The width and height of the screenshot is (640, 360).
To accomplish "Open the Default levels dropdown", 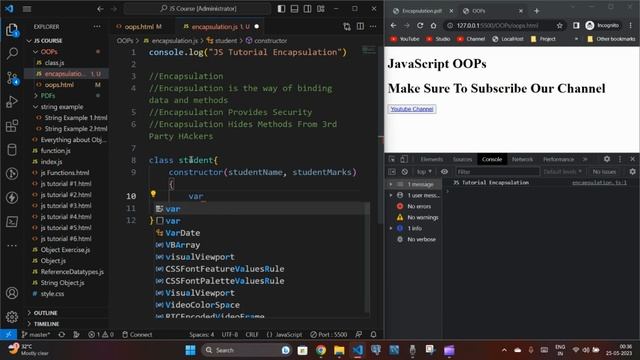I will [562, 172].
